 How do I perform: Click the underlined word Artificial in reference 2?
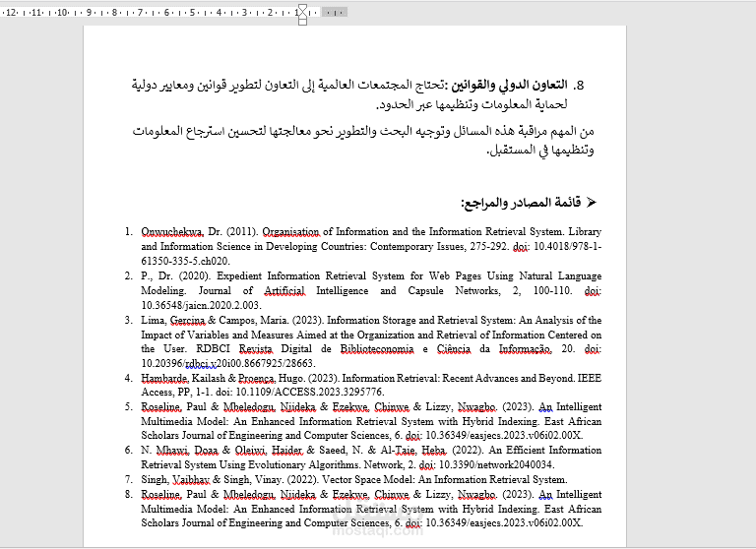click(x=284, y=291)
